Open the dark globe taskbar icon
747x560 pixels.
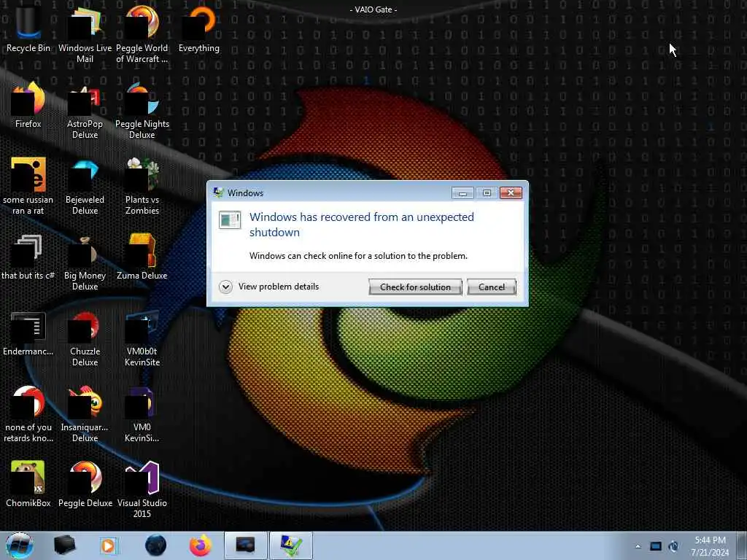pyautogui.click(x=155, y=545)
